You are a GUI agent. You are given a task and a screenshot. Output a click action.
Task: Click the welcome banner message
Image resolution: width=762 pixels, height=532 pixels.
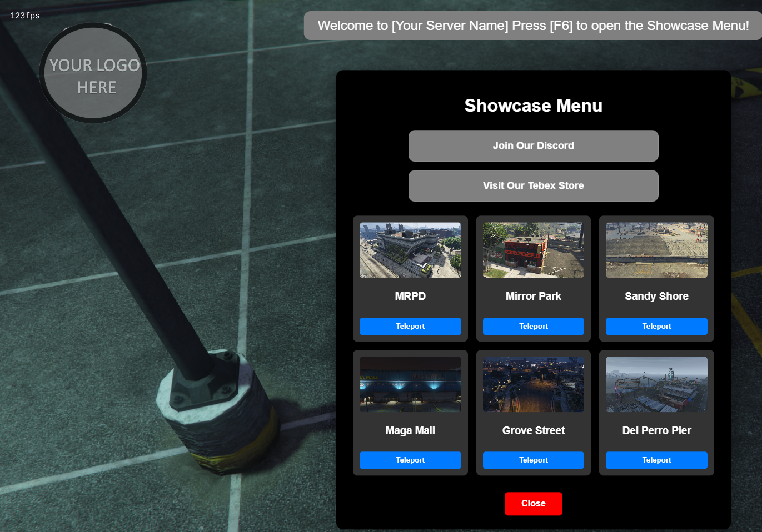tap(533, 25)
